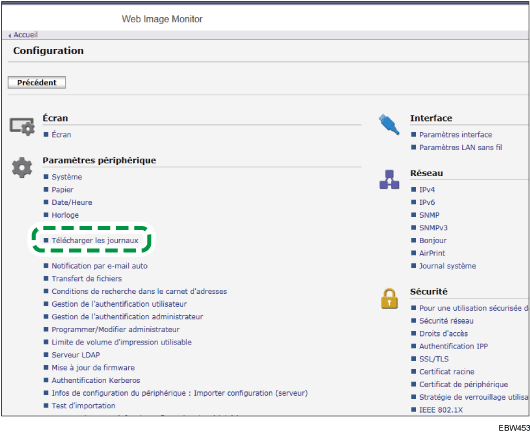Open SSL/TLS settings
The width and height of the screenshot is (530, 433).
434,359
